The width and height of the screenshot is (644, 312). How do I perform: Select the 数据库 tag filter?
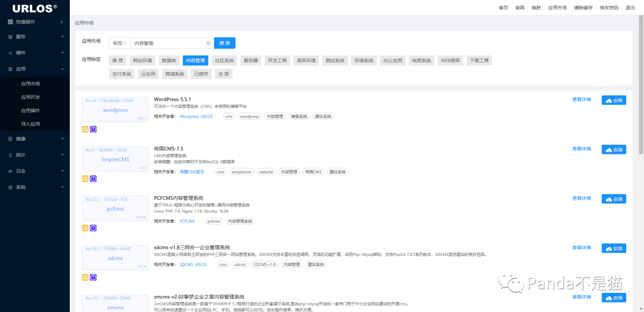click(x=169, y=61)
